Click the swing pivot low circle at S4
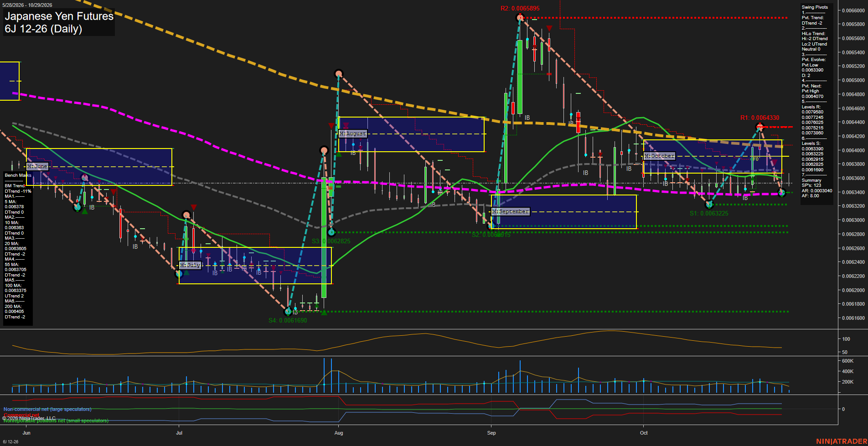 click(288, 312)
